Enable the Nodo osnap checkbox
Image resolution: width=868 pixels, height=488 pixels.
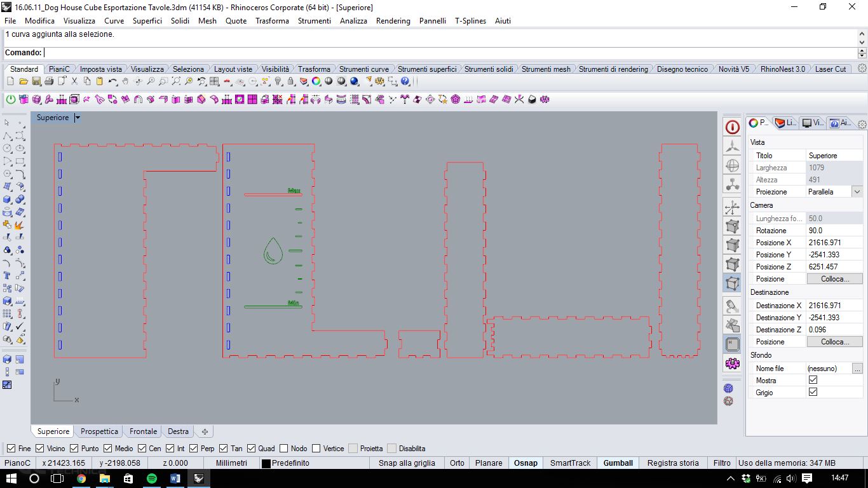coord(284,449)
